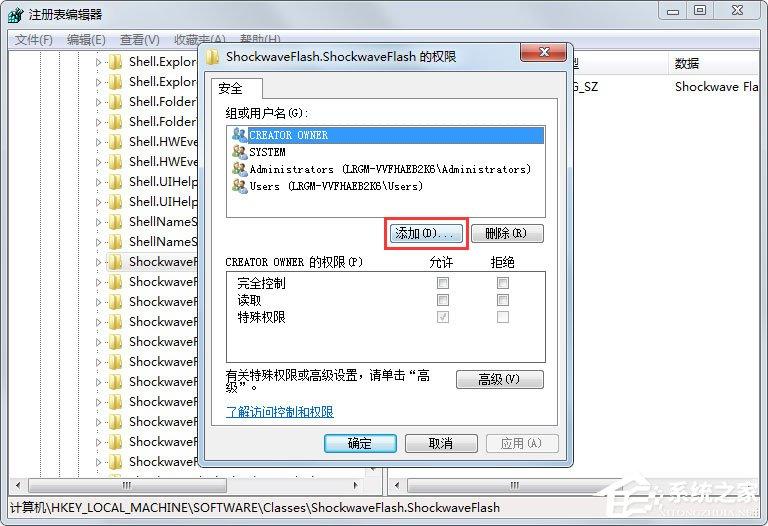Click the 应用(A) button
The width and height of the screenshot is (768, 526).
tap(522, 443)
